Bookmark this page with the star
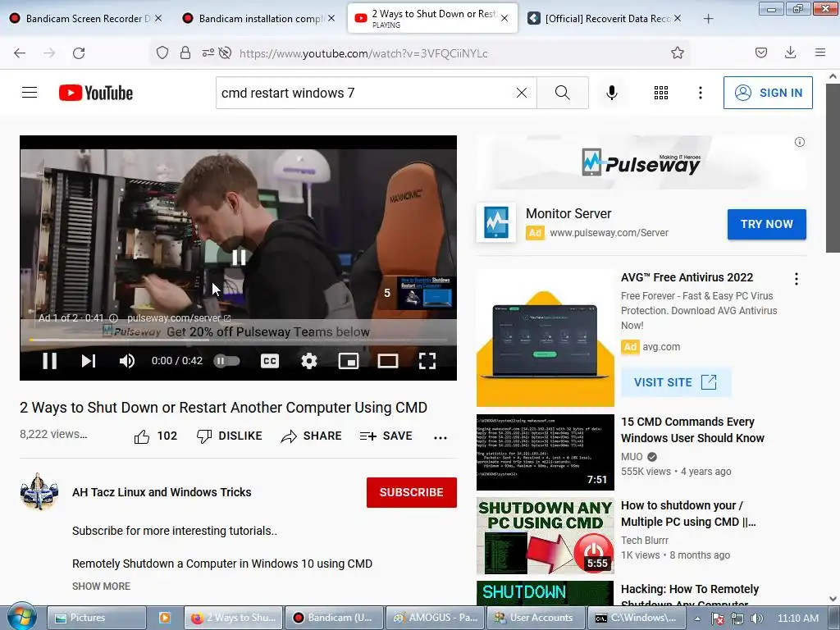 pos(677,53)
